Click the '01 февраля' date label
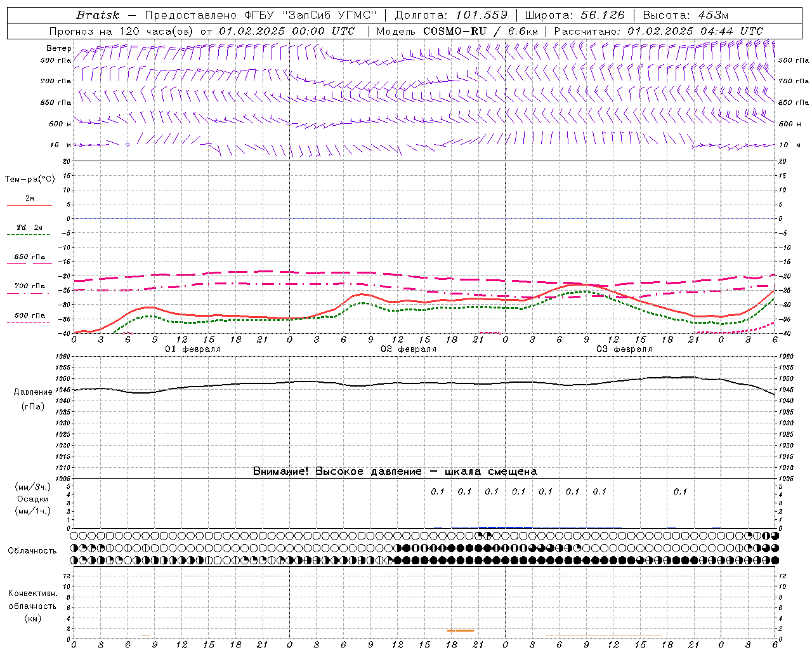The height and width of the screenshot is (650, 812). click(x=193, y=349)
